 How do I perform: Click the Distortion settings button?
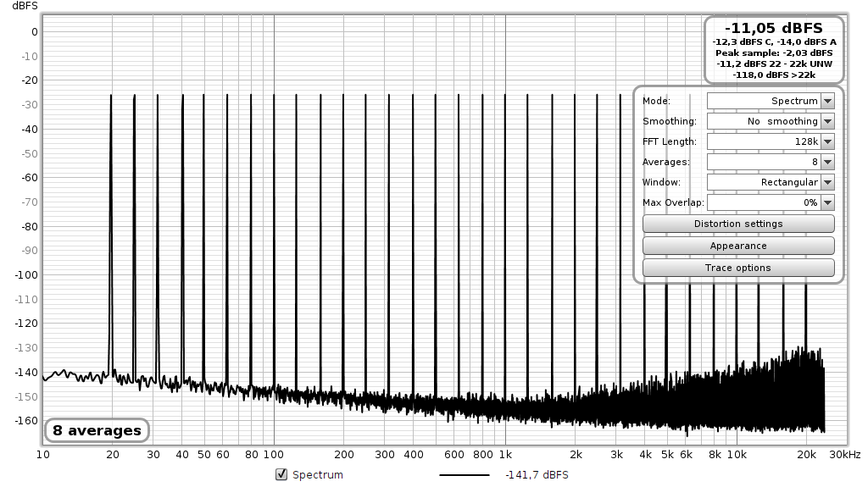[738, 224]
